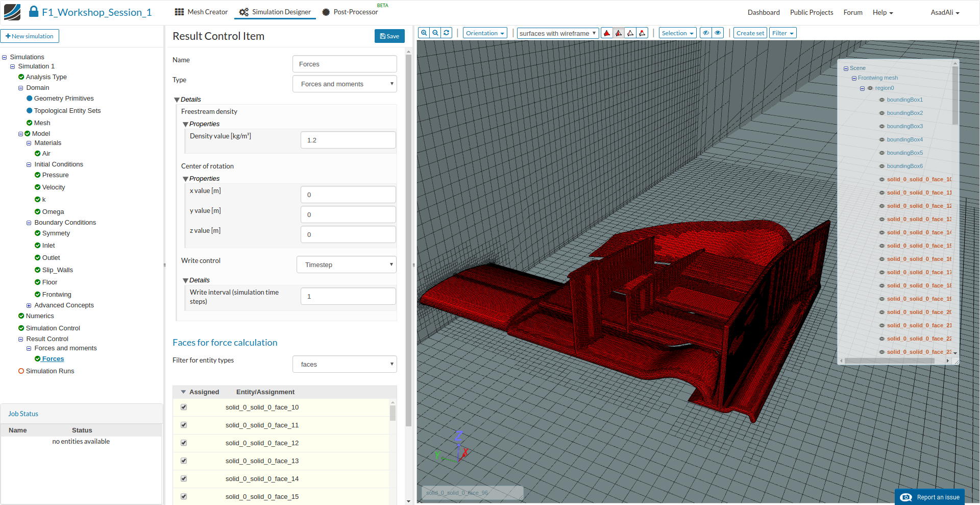Click the New simulation button
This screenshot has width=980, height=505.
point(30,36)
